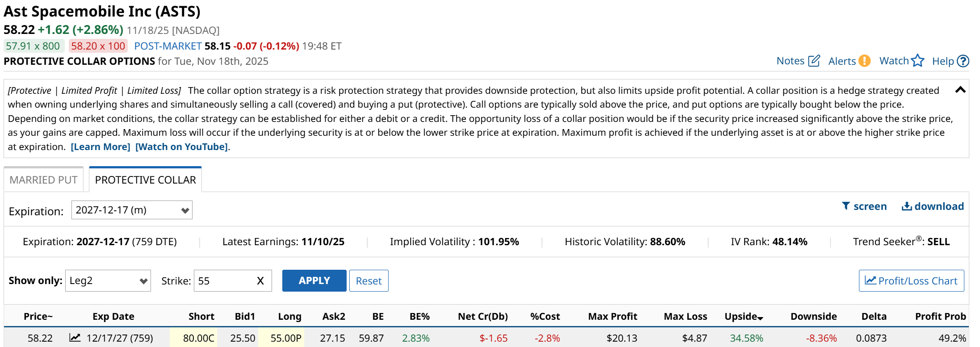Sort table by Upside column header
The image size is (980, 347).
coord(743,317)
